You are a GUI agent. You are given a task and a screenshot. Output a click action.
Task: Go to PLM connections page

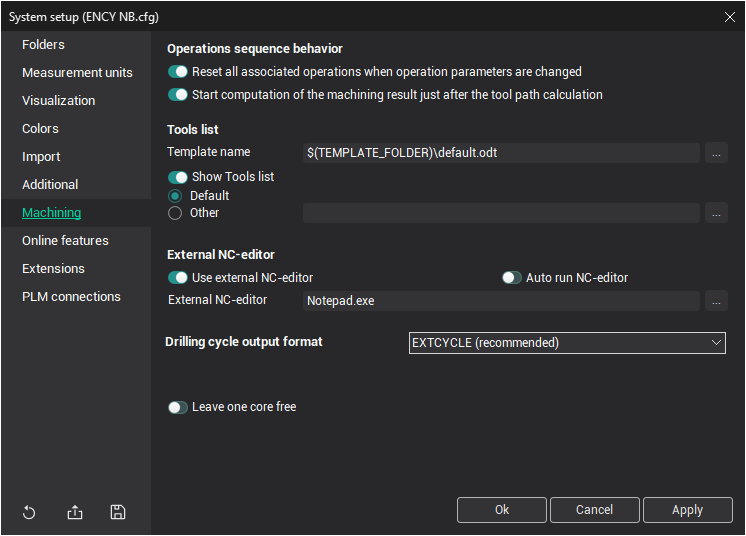pyautogui.click(x=71, y=297)
